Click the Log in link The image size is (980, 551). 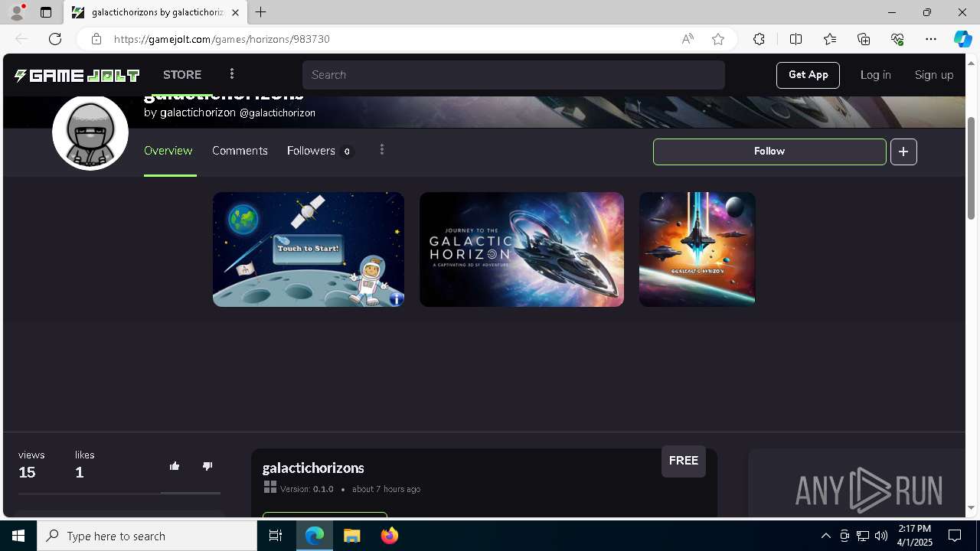[875, 75]
